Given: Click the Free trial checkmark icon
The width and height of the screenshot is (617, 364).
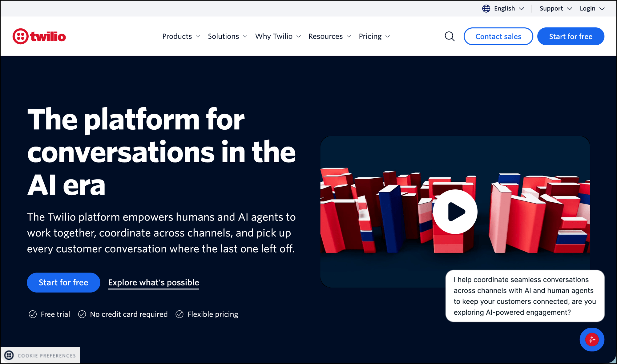Looking at the screenshot, I should click(33, 314).
